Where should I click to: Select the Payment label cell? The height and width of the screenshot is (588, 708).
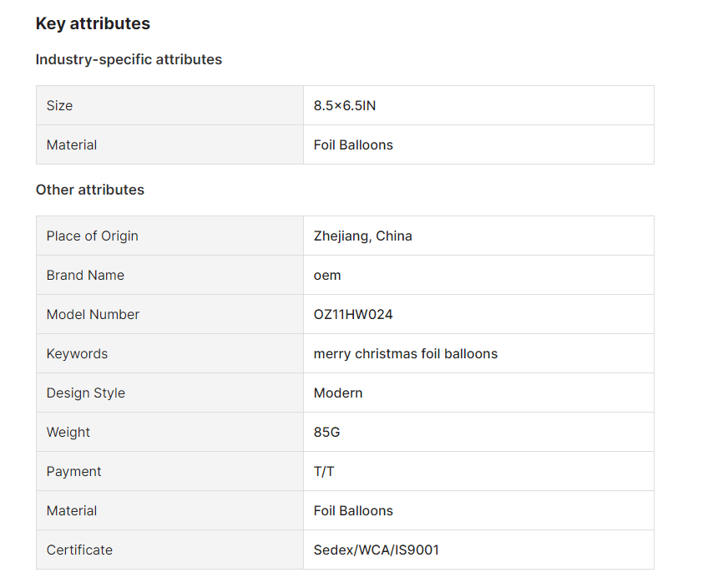tap(169, 471)
